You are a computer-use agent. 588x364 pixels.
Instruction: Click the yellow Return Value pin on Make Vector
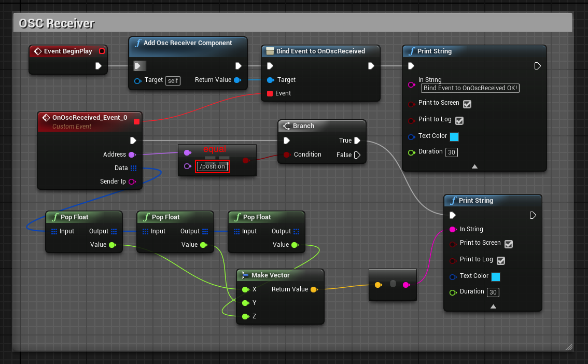click(x=315, y=289)
